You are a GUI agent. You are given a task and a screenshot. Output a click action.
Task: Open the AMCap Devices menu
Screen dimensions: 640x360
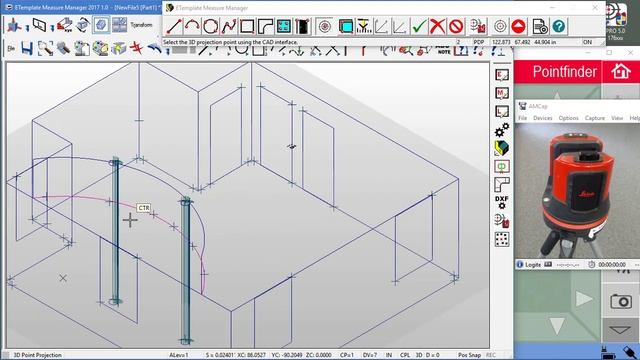click(542, 118)
